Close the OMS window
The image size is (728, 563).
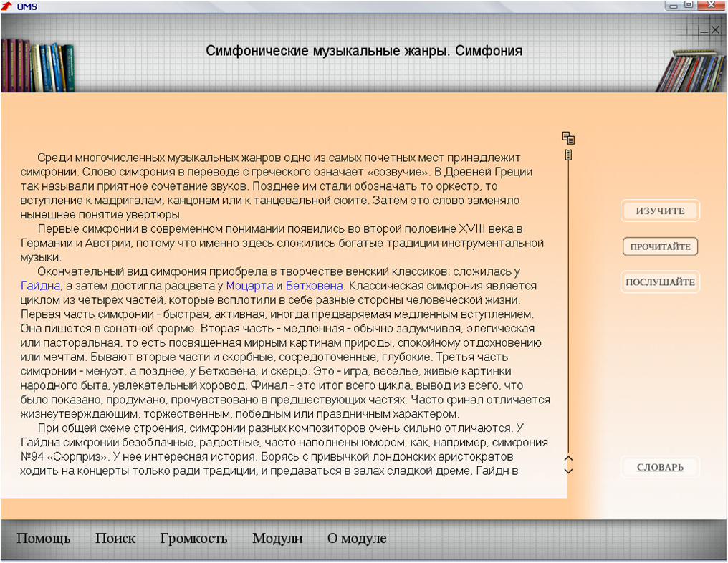[x=712, y=5]
